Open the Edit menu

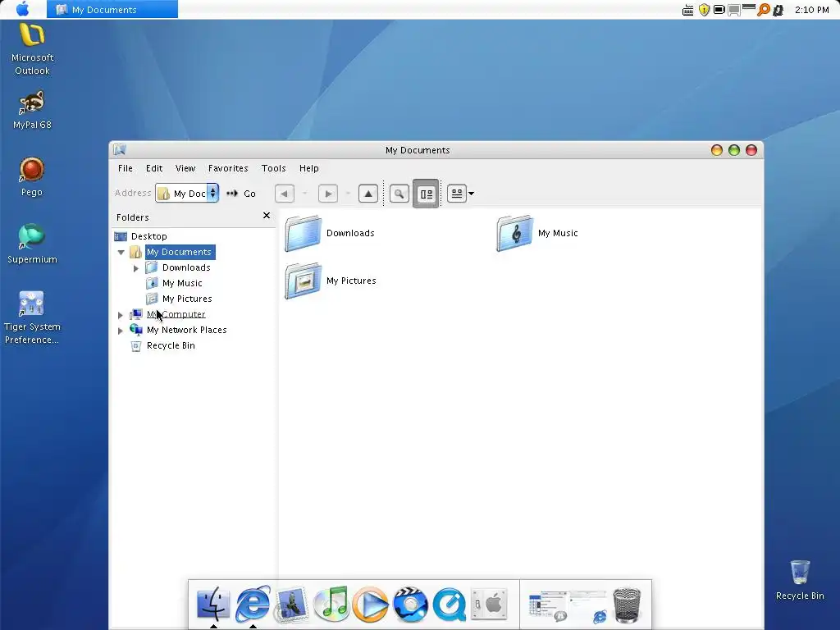[x=154, y=168]
